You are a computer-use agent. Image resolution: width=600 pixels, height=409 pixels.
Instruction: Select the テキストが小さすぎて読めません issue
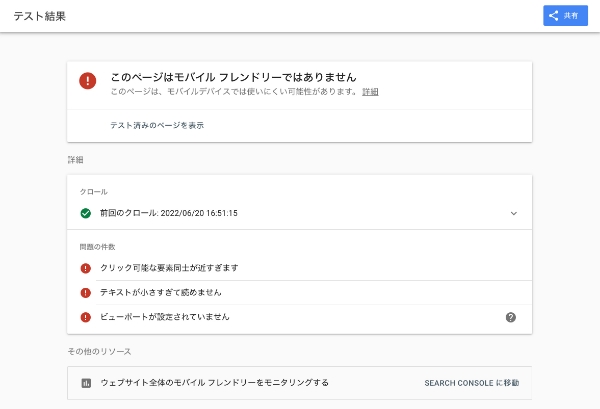299,293
